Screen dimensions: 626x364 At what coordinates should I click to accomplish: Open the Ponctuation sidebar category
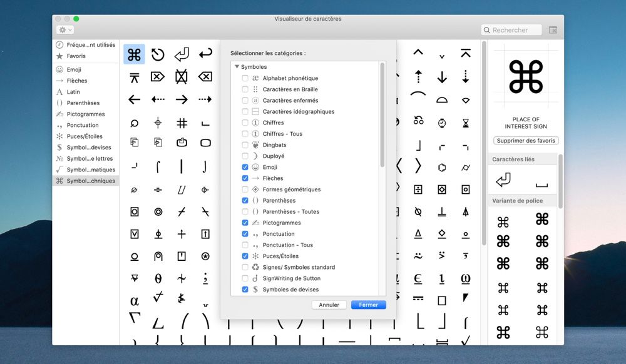point(86,125)
